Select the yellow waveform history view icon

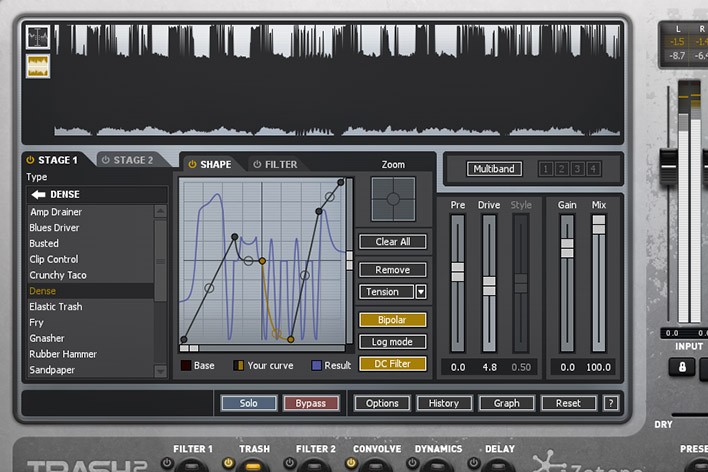(38, 66)
